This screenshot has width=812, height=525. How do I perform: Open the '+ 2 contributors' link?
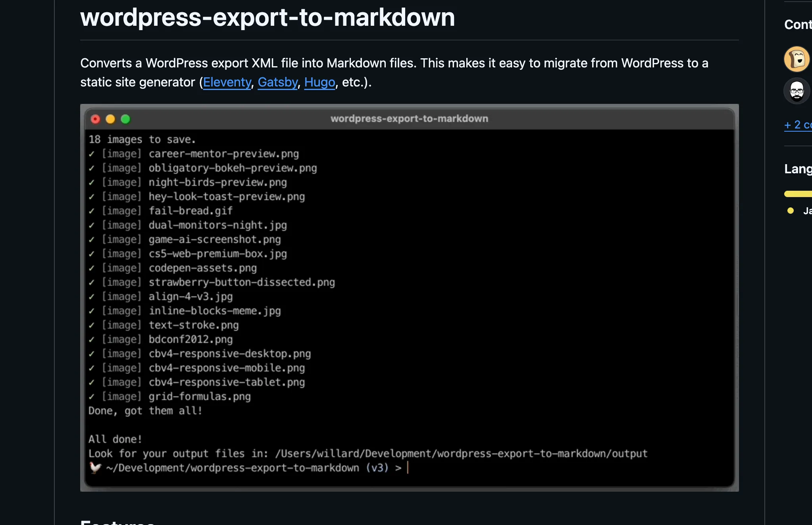[798, 125]
